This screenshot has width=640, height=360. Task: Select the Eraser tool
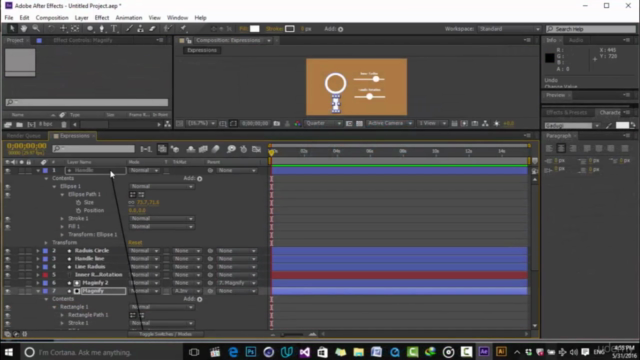point(152,29)
